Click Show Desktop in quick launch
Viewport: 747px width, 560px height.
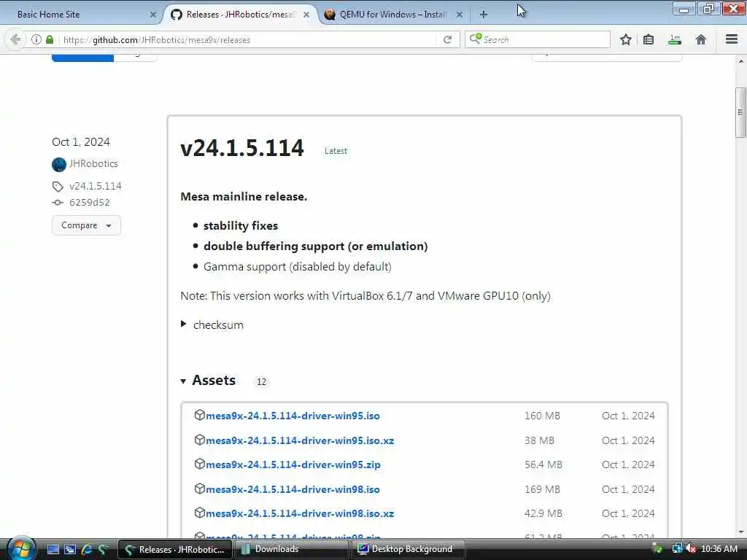click(53, 550)
